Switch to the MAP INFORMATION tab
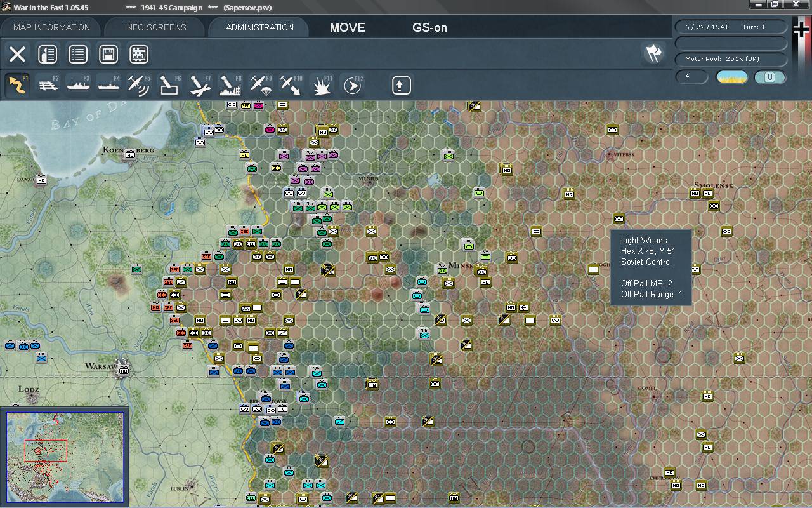Image resolution: width=812 pixels, height=508 pixels. (51, 27)
